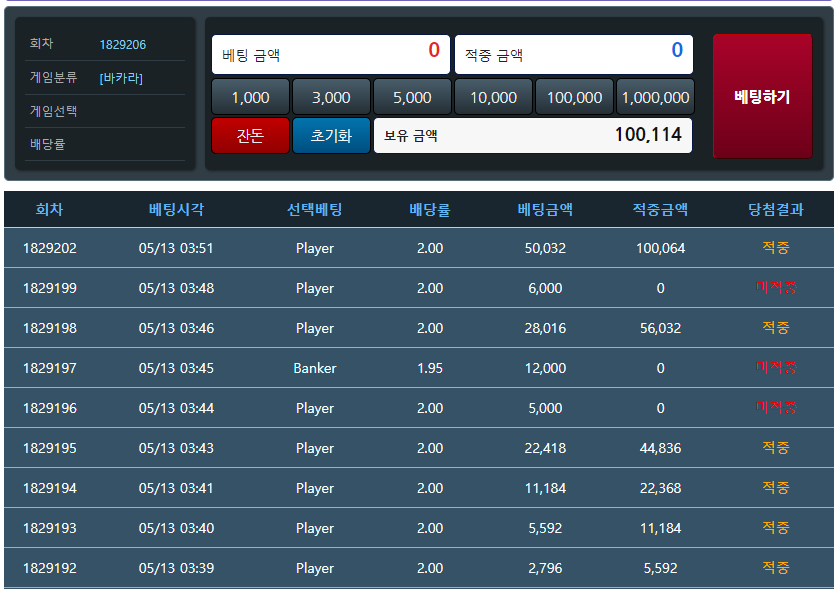This screenshot has height=589, width=835.
Task: Click the 회차 column header
Action: tap(50, 209)
